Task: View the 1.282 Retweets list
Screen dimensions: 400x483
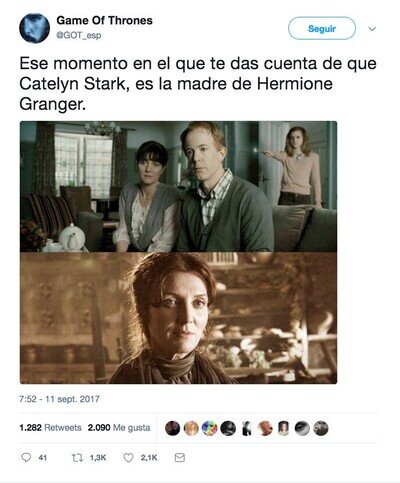Action: point(50,428)
